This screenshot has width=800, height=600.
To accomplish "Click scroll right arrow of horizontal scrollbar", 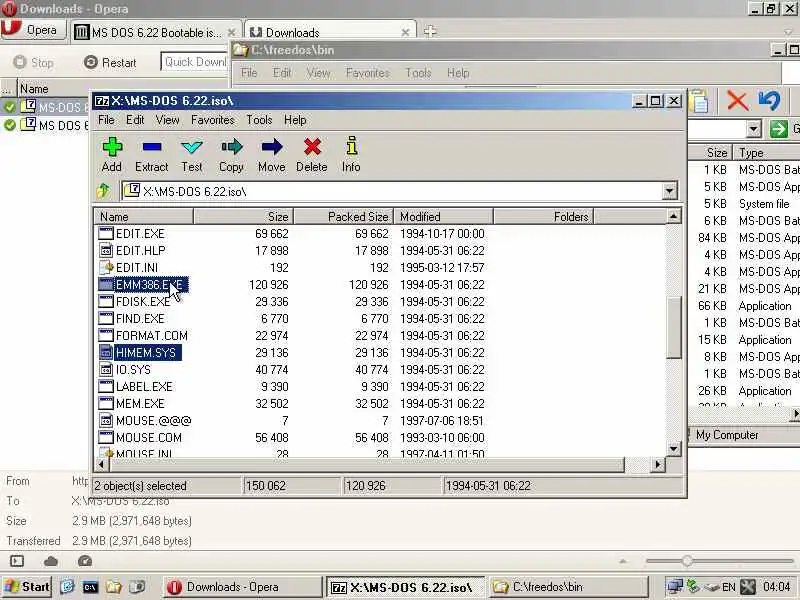I will pyautogui.click(x=658, y=464).
